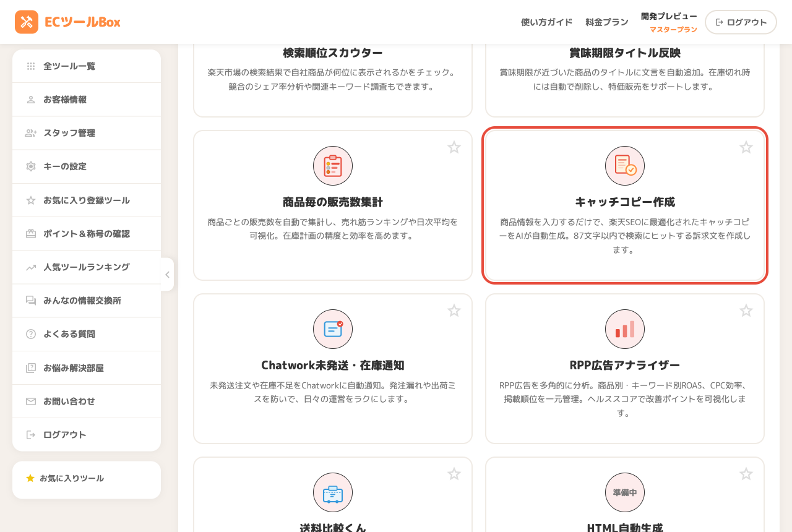Open the RPP広告アナライザー title link
The height and width of the screenshot is (532, 792).
click(625, 365)
